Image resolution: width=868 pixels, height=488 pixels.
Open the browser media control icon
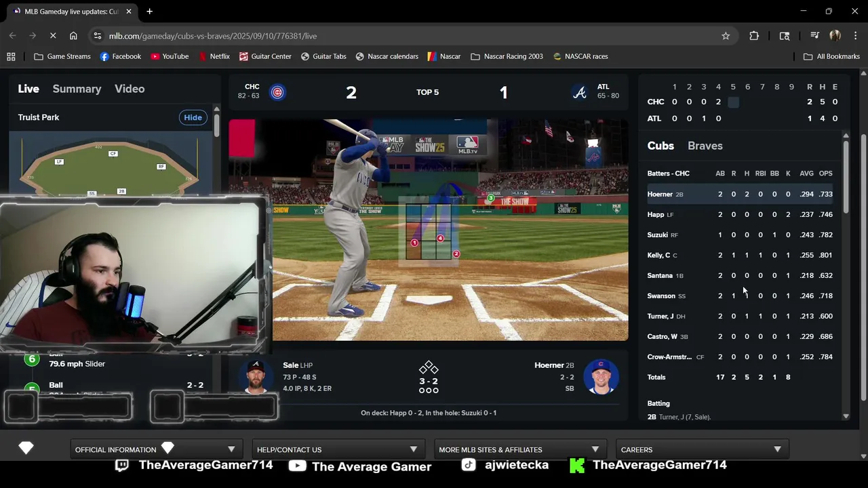814,36
